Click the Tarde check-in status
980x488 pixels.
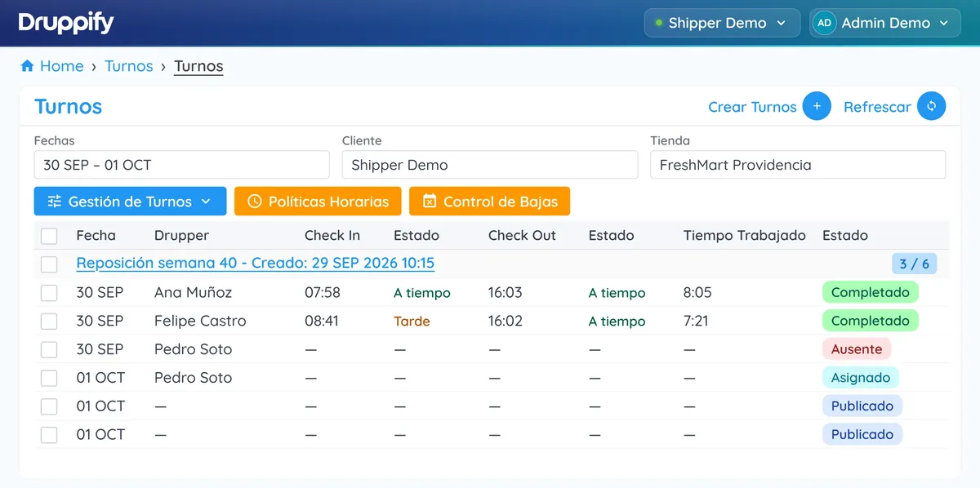click(412, 321)
